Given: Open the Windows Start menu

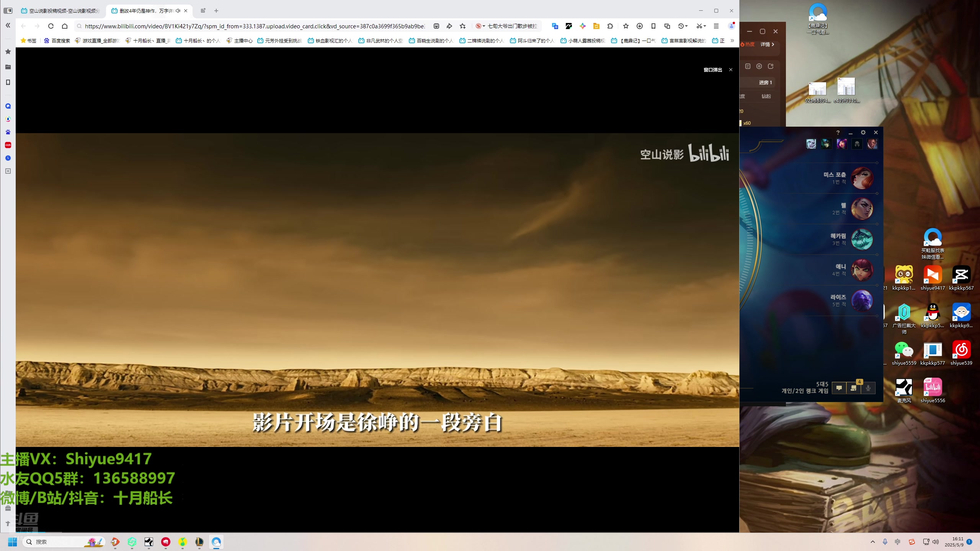Looking at the screenshot, I should (x=13, y=542).
